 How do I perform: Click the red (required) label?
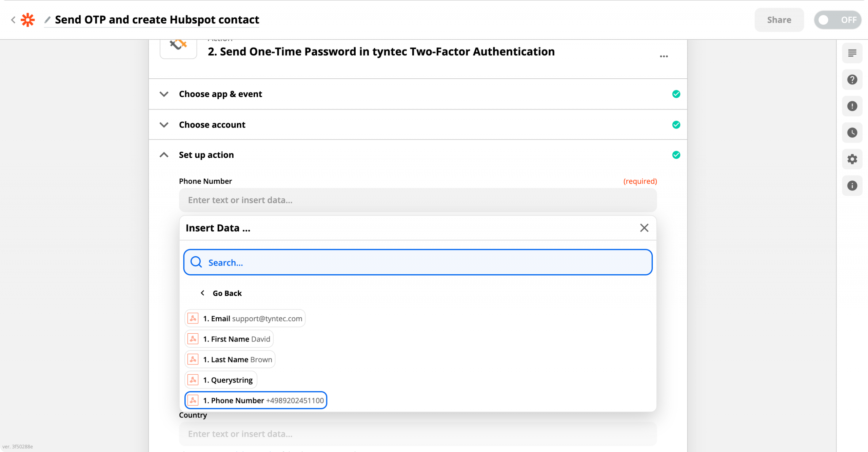[x=640, y=181]
